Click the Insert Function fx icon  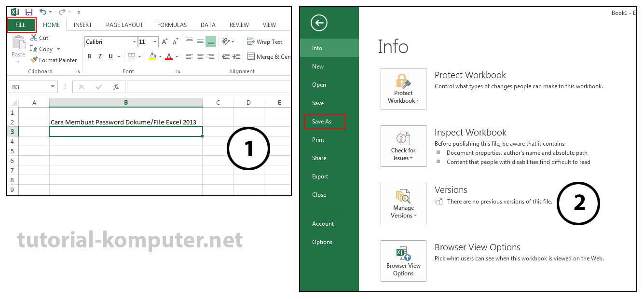116,87
